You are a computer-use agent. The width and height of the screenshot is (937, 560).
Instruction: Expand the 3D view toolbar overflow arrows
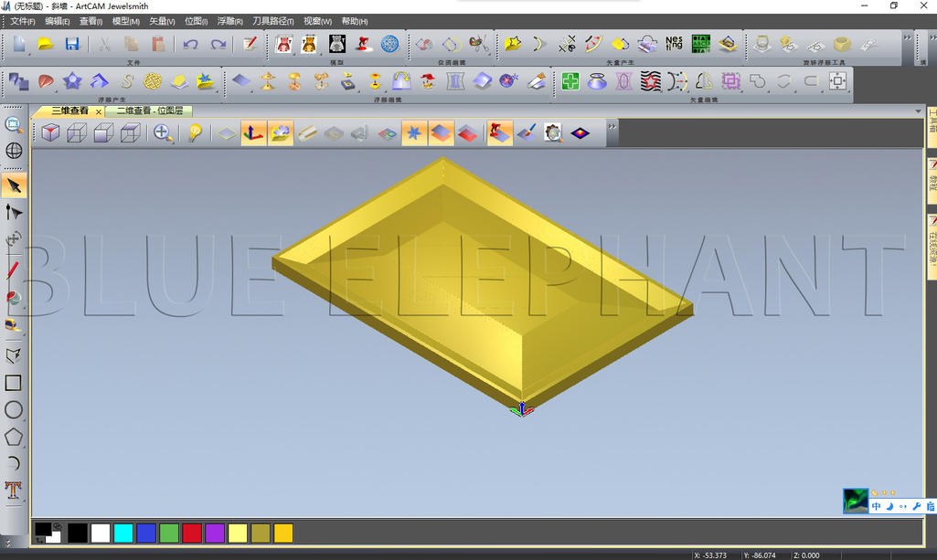point(612,127)
